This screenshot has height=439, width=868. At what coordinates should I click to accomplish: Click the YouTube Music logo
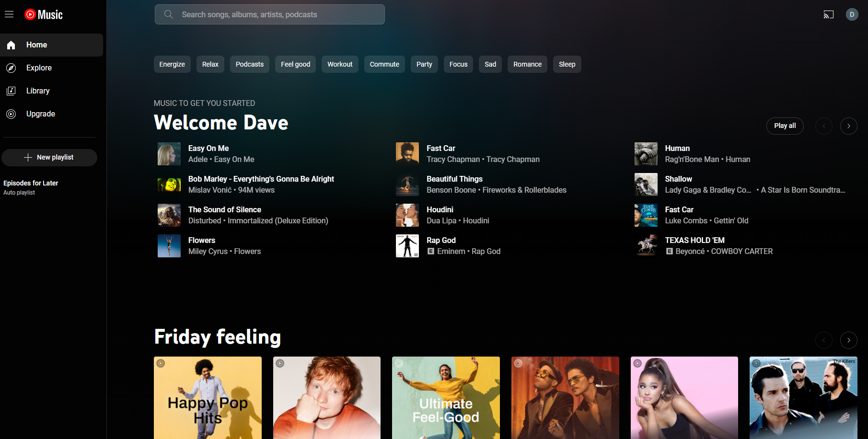click(44, 14)
